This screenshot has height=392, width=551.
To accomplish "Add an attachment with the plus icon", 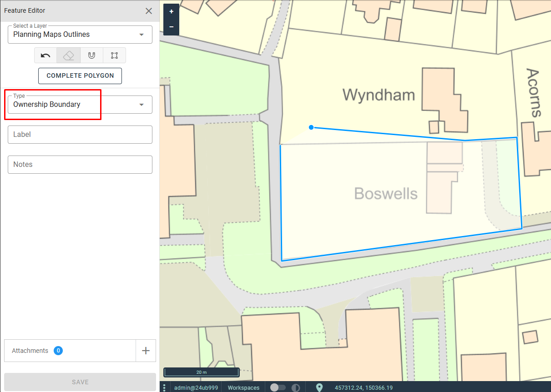I will 146,351.
